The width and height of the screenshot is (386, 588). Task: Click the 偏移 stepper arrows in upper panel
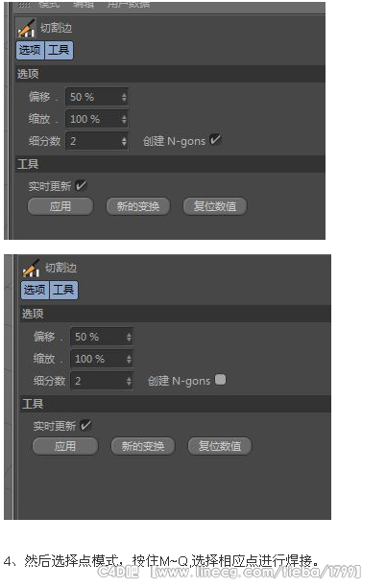coord(124,97)
